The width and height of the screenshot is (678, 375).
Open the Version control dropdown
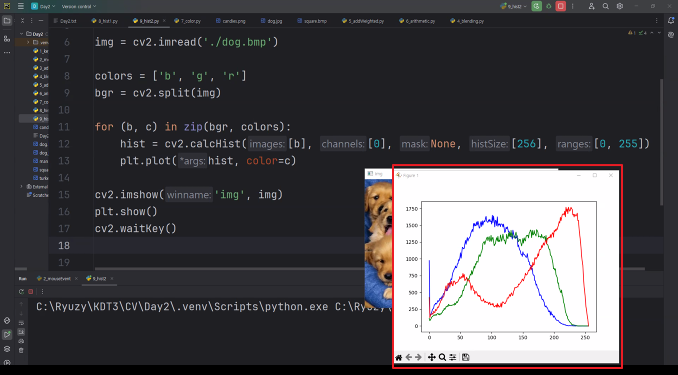point(79,6)
